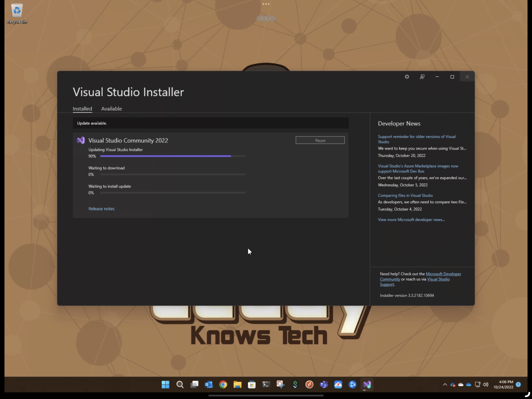Open the volume control in tray
The width and height of the screenshot is (532, 399).
coord(485,384)
